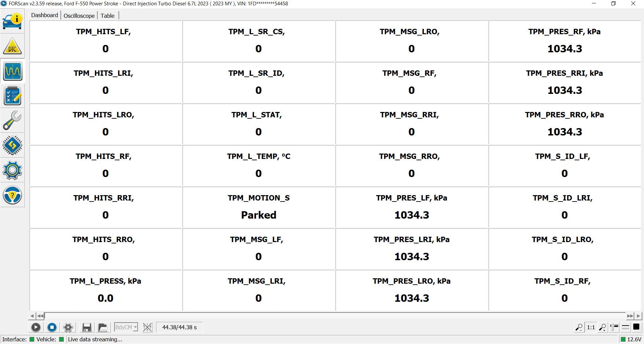This screenshot has height=344, width=644.
Task: Toggle the line thickness display option
Action: pyautogui.click(x=626, y=328)
